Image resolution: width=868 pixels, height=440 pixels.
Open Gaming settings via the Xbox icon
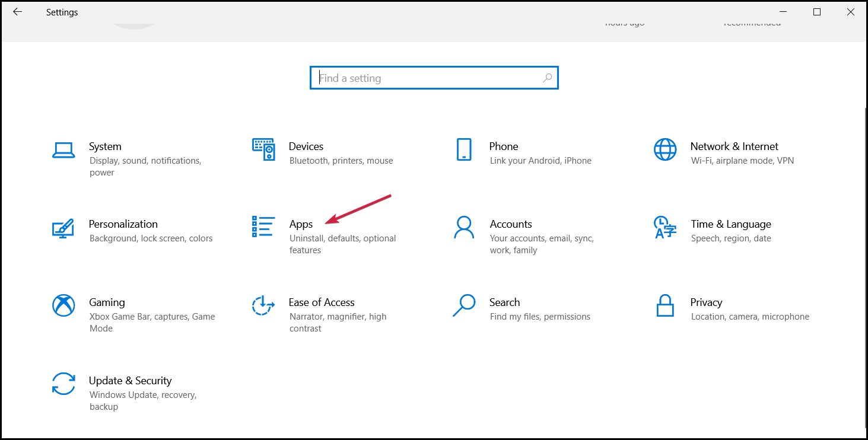point(63,306)
